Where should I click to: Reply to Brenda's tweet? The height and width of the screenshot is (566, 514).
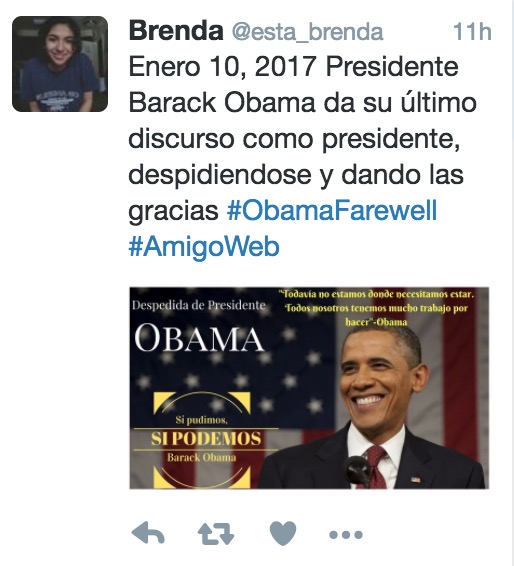(148, 532)
